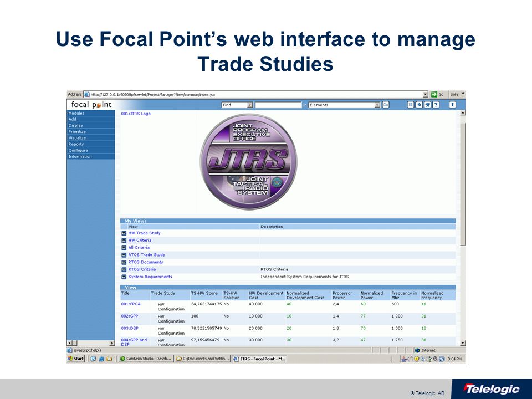Click the search Go button
Viewport: 532px width, 399px height.
pyautogui.click(x=386, y=105)
